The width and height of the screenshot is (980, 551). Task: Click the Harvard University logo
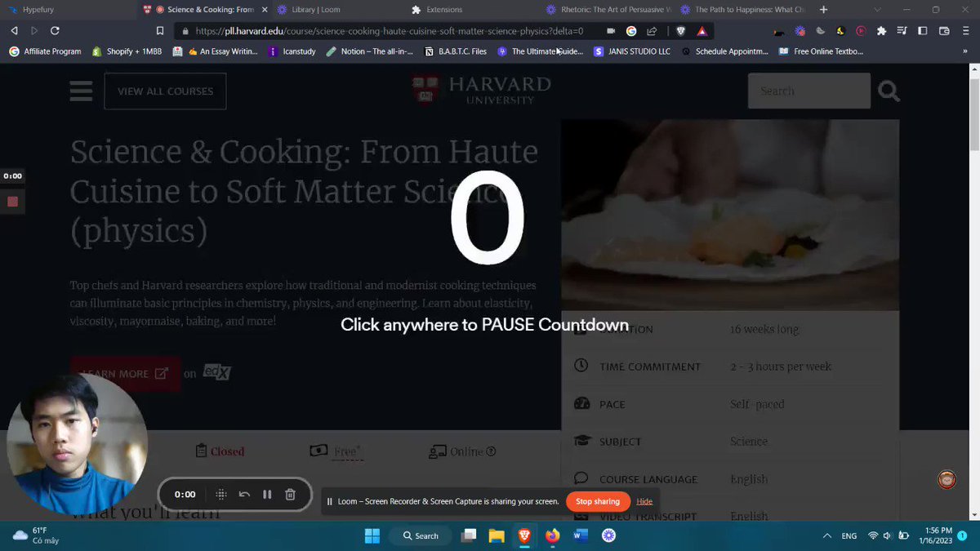pyautogui.click(x=481, y=90)
